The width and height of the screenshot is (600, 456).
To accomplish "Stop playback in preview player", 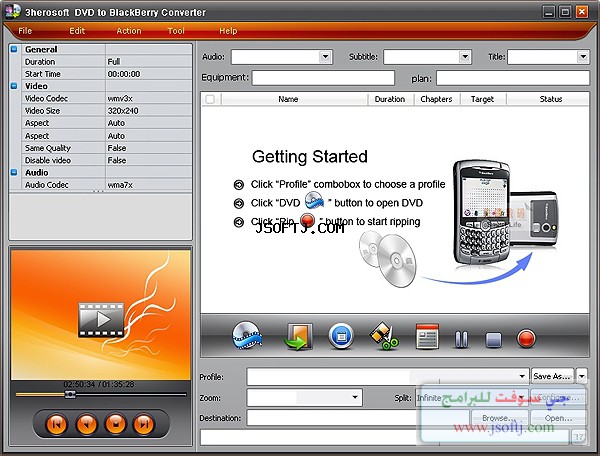I will tap(116, 424).
